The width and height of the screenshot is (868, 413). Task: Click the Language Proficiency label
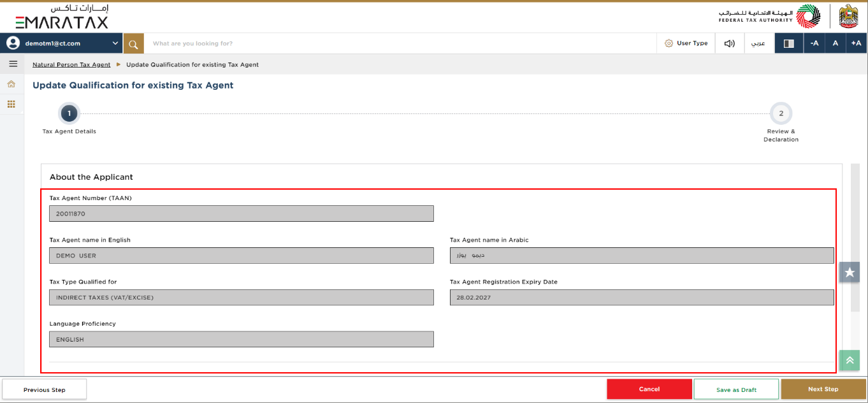click(x=83, y=324)
